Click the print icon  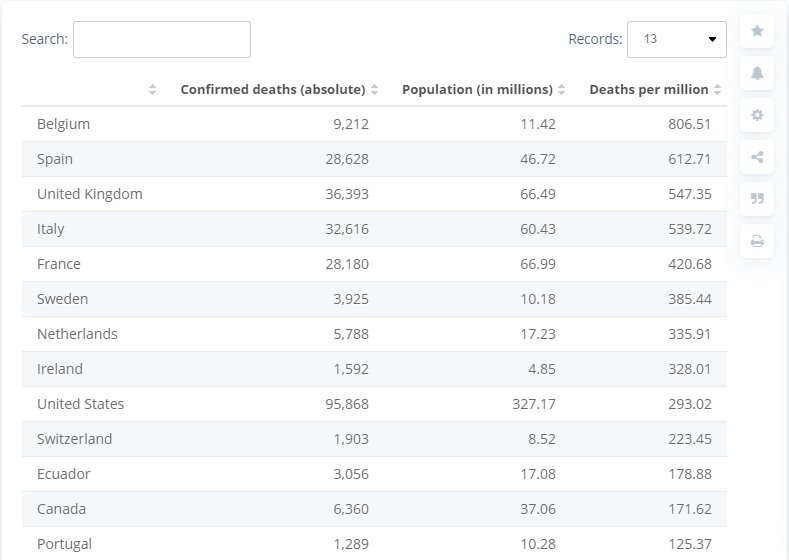757,241
